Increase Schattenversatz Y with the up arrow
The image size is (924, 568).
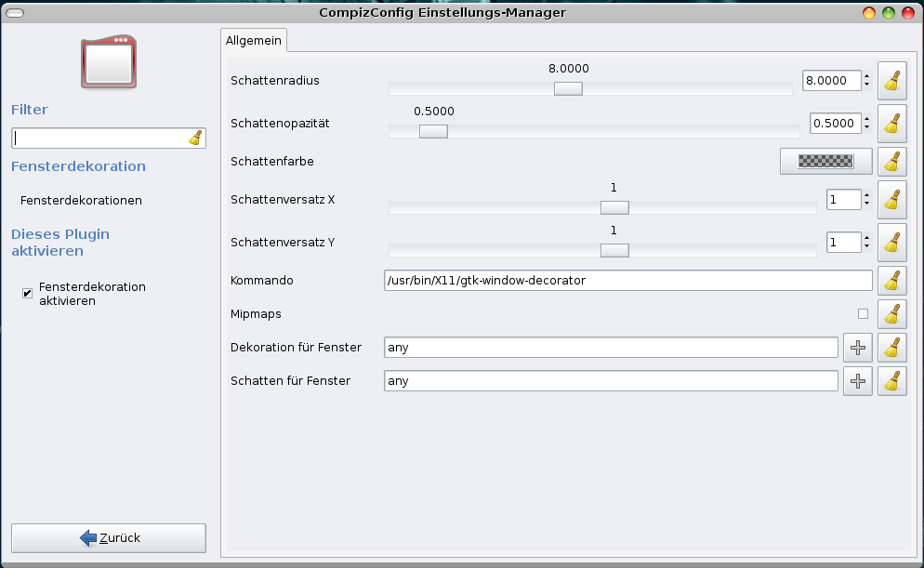866,238
